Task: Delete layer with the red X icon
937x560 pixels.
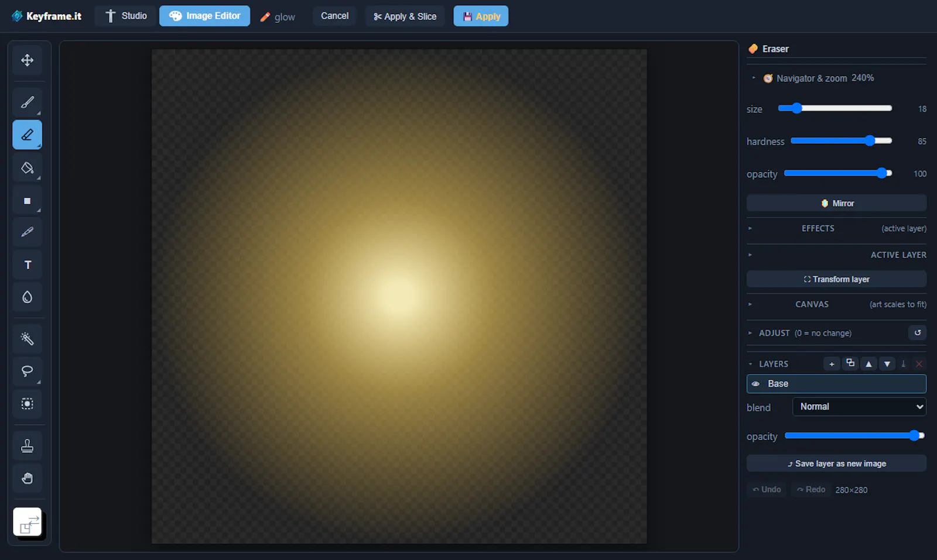Action: tap(919, 364)
